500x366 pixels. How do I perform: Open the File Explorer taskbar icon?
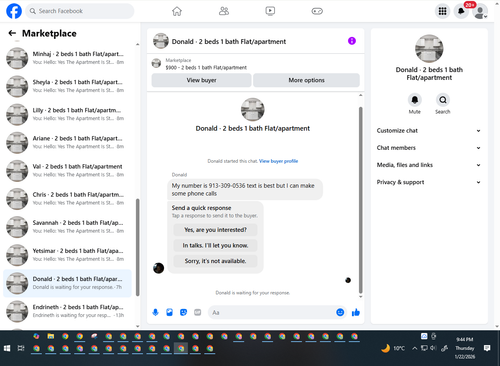pyautogui.click(x=51, y=336)
